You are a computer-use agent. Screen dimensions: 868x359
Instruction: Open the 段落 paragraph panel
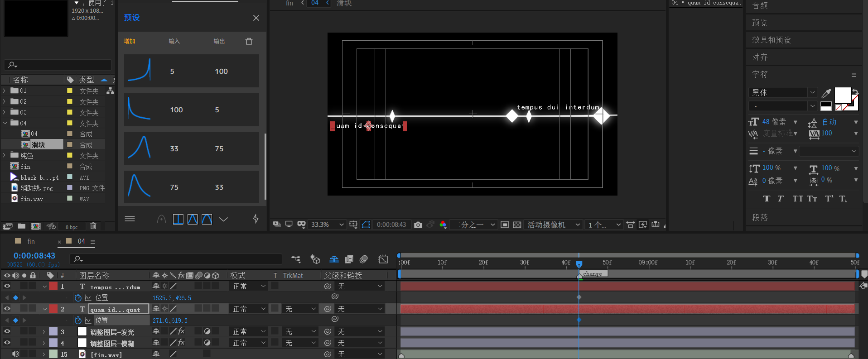tap(760, 217)
